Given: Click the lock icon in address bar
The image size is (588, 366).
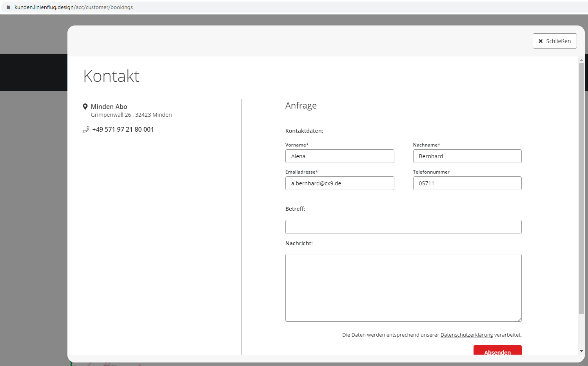Looking at the screenshot, I should point(8,7).
